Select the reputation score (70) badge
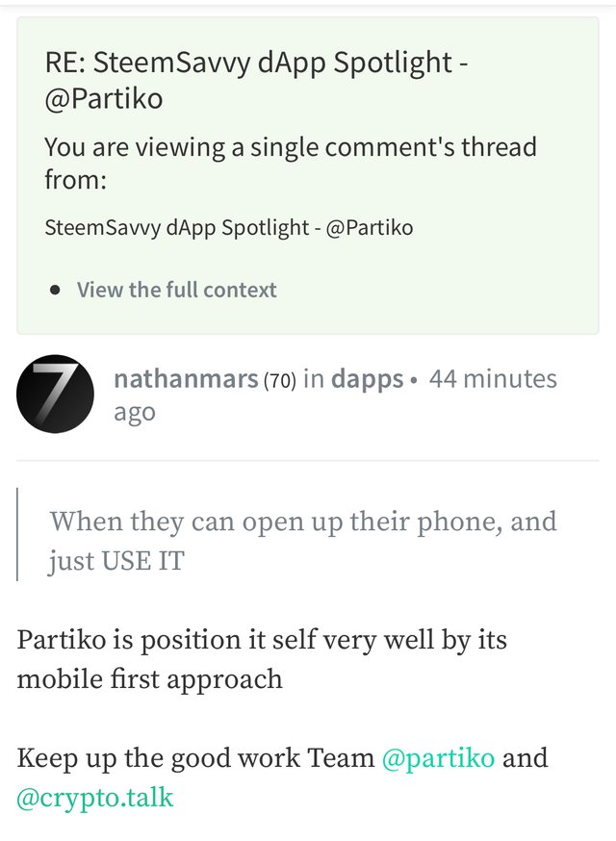Image resolution: width=616 pixels, height=841 pixels. click(279, 380)
